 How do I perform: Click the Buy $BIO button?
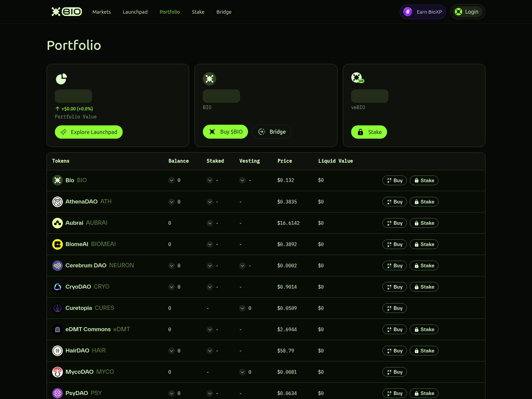[225, 132]
